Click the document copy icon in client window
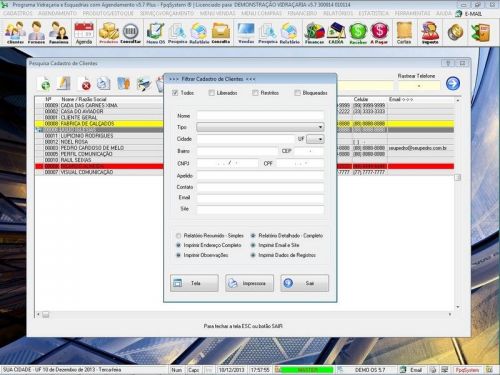The image size is (500, 375). point(103,84)
